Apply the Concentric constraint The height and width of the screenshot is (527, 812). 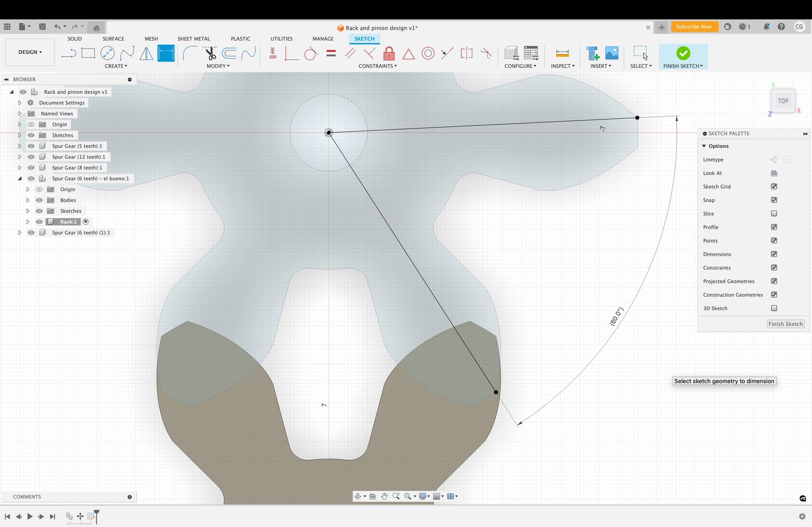click(428, 53)
